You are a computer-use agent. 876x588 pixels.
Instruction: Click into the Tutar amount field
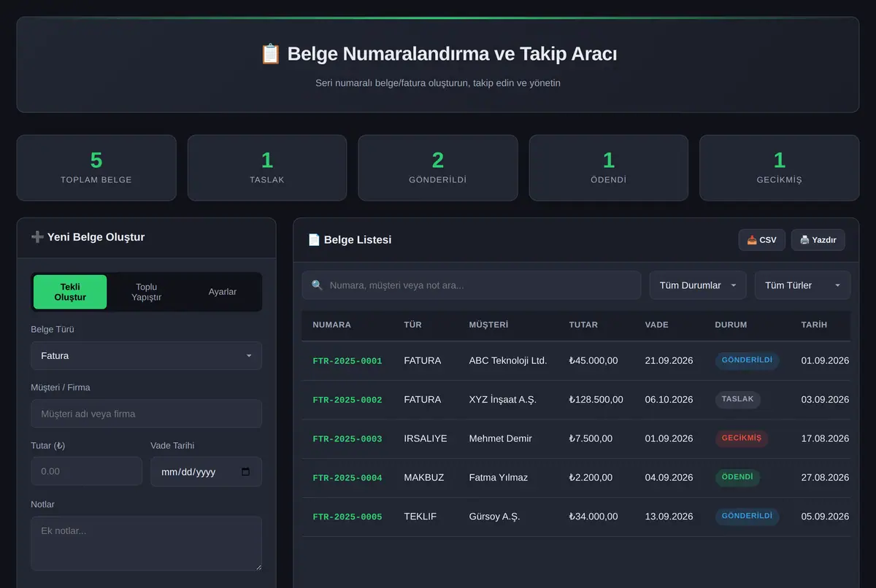coord(86,471)
